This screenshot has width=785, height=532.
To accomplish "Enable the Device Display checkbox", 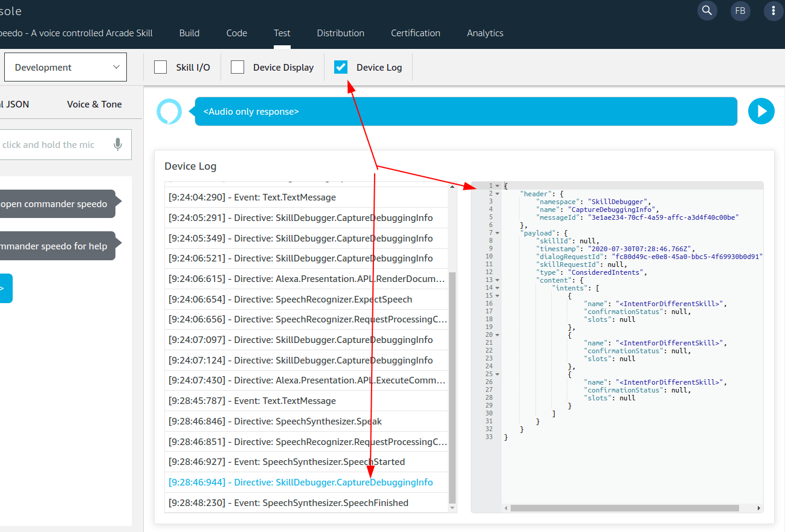I will [x=237, y=67].
